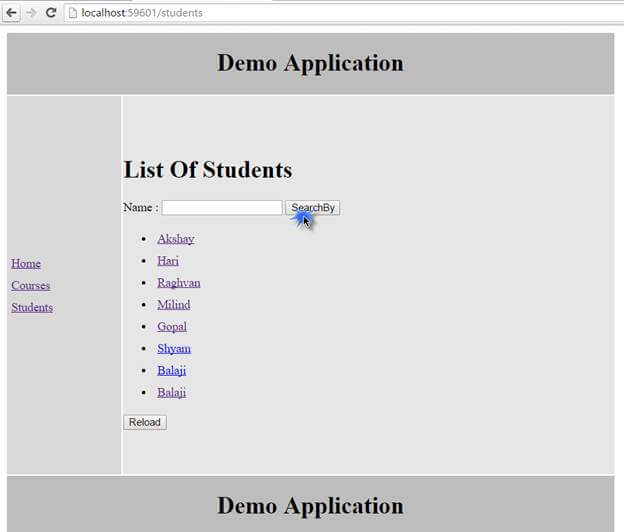Click the footer Demo Application title
The height and width of the screenshot is (532, 624).
pyautogui.click(x=310, y=506)
